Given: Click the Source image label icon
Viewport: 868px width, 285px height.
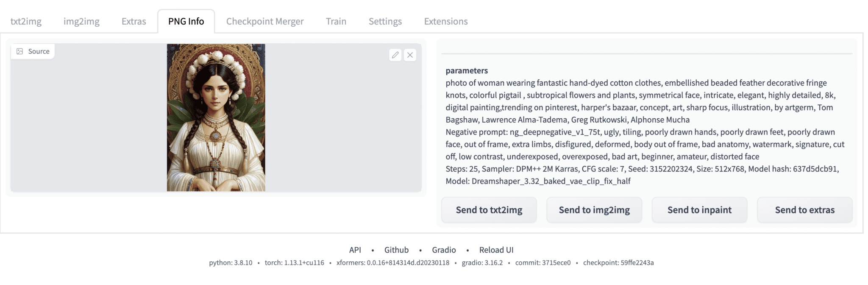Looking at the screenshot, I should pos(20,51).
